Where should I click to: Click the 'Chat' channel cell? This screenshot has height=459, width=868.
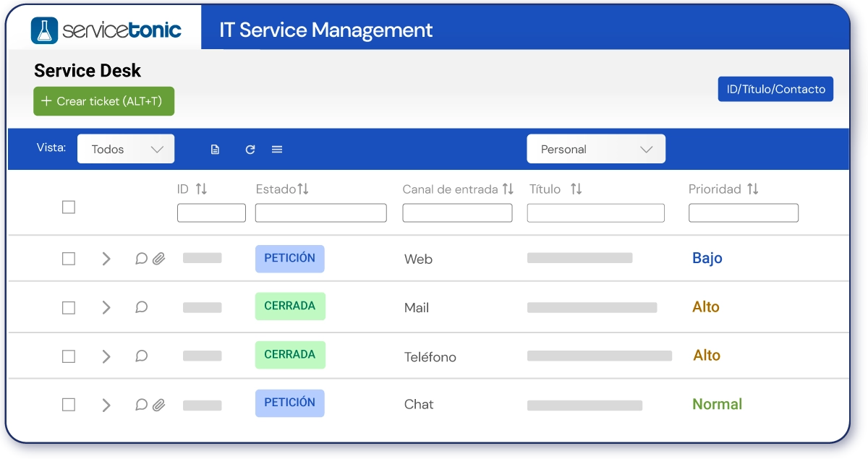pos(419,405)
